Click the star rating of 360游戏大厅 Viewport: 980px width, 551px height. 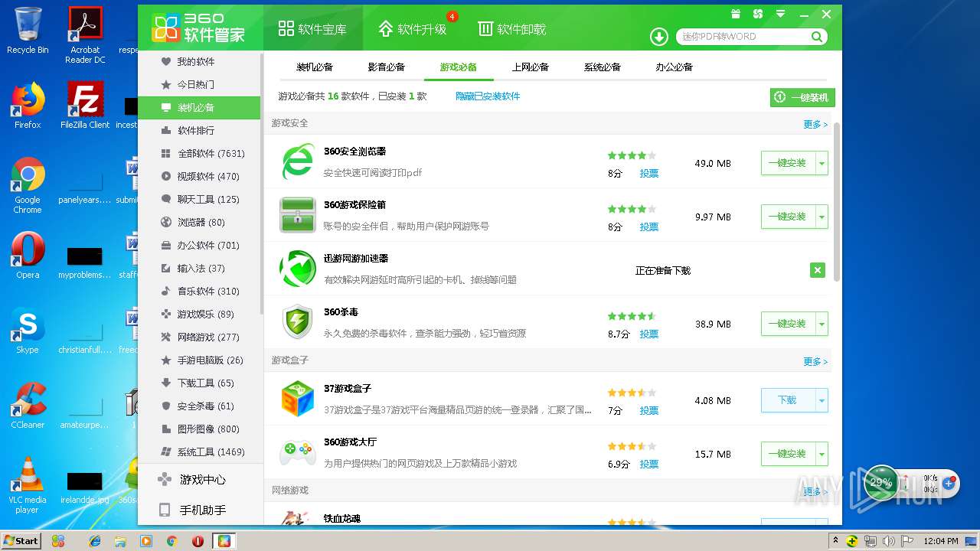[x=632, y=446]
